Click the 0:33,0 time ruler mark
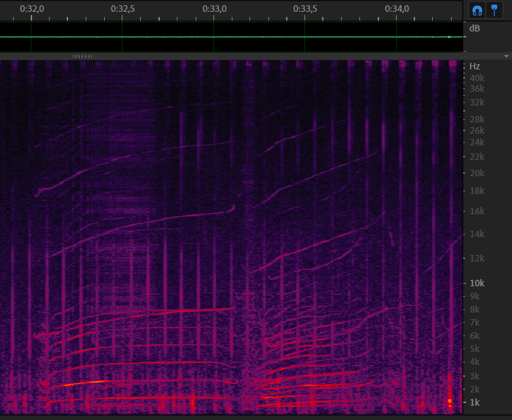Image resolution: width=512 pixels, height=420 pixels. click(x=214, y=9)
